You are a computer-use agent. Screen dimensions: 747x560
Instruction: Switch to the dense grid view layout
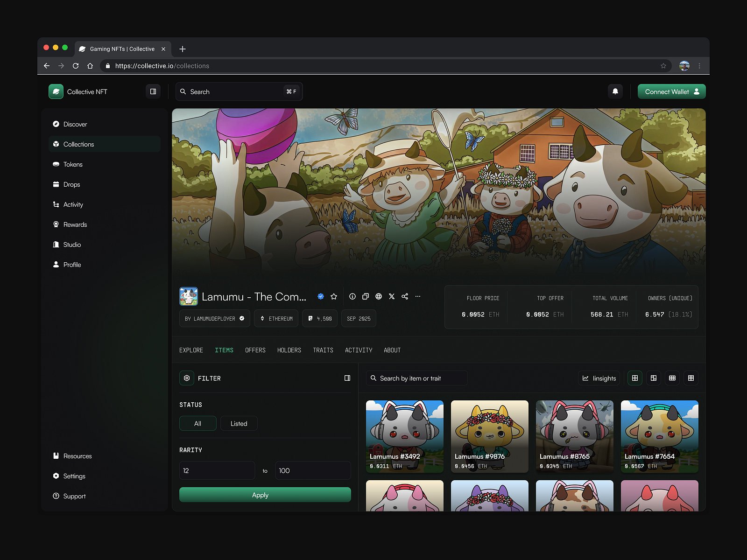point(672,378)
